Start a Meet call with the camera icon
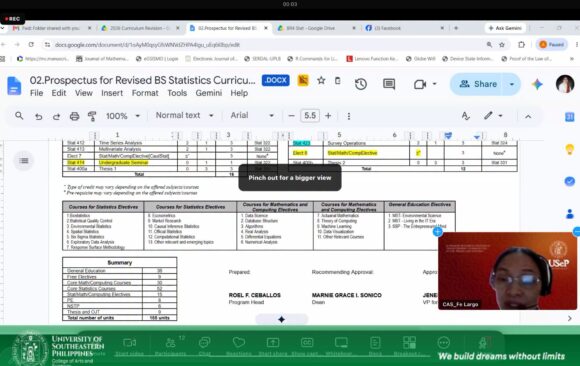Viewport: 580px width, 366px height. [420, 84]
